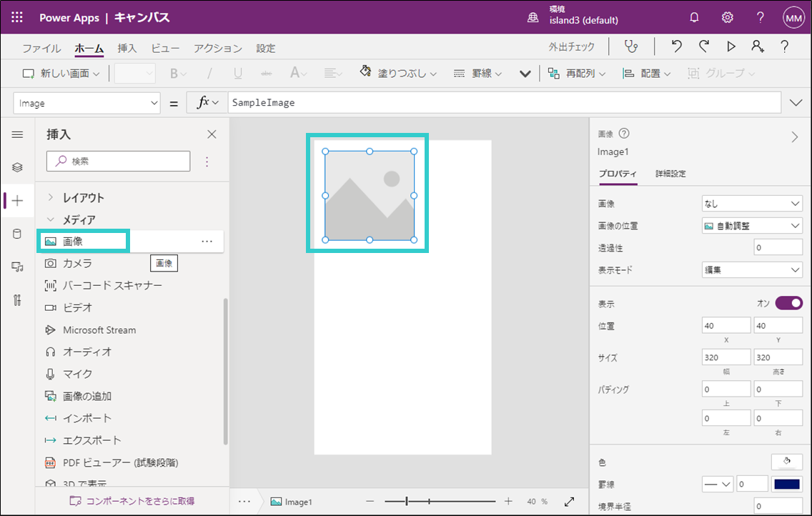
Task: Open the 新しい画面 dropdown
Action: tap(61, 74)
